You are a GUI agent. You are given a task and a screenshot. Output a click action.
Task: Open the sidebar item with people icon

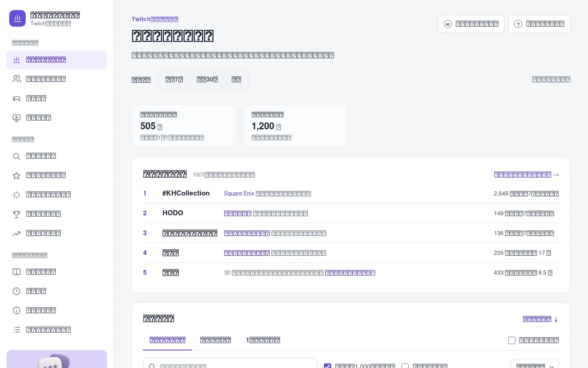tap(57, 79)
